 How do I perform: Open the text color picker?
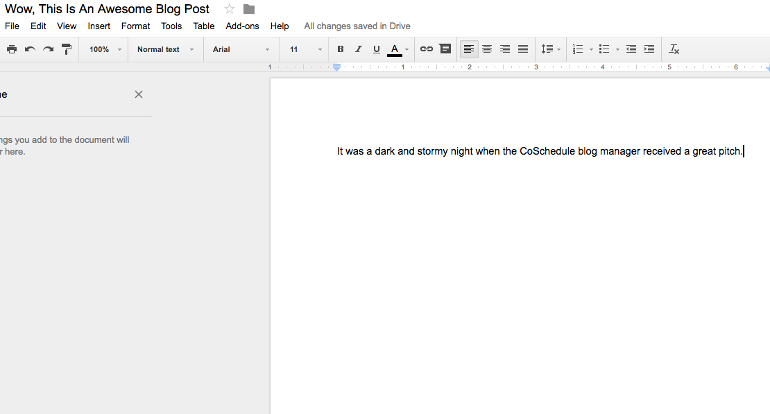tap(394, 50)
